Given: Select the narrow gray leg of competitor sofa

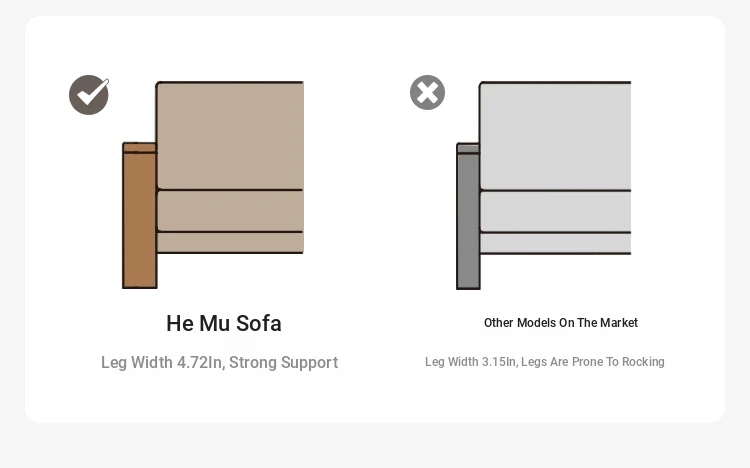Looking at the screenshot, I should click(x=468, y=221).
